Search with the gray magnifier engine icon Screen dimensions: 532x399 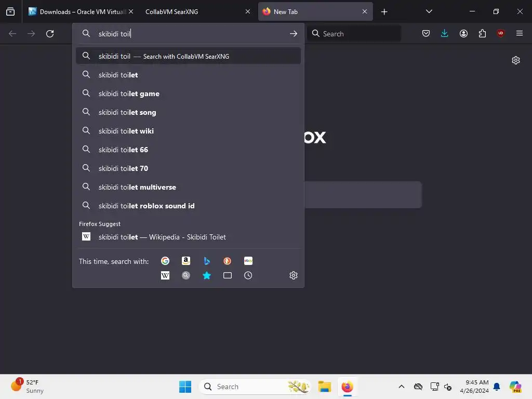coord(186,275)
